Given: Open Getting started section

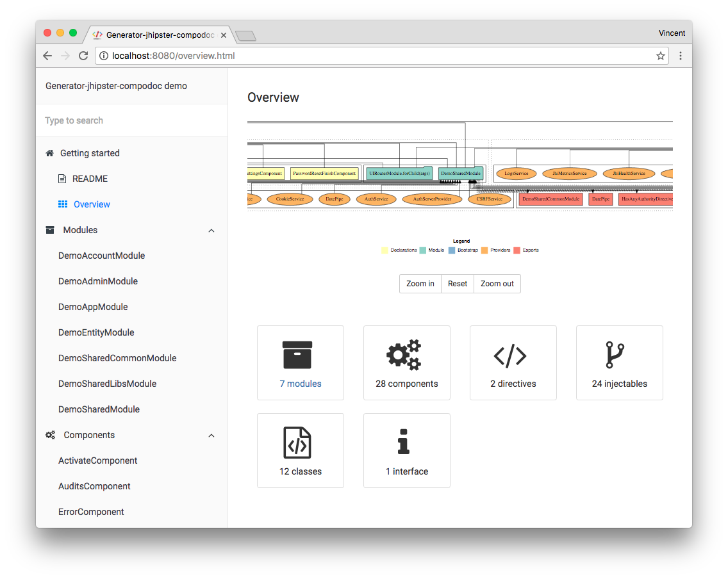Looking at the screenshot, I should 90,153.
